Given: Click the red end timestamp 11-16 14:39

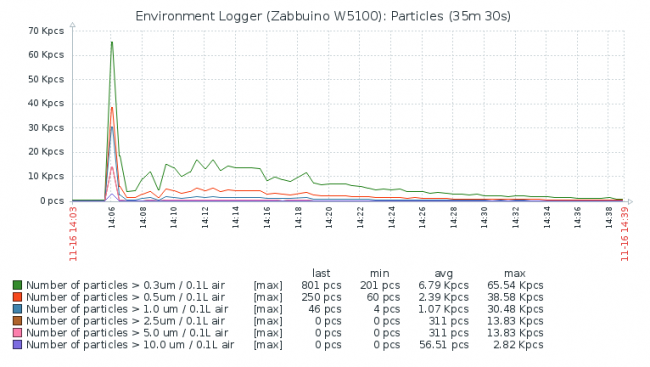Looking at the screenshot, I should [624, 234].
